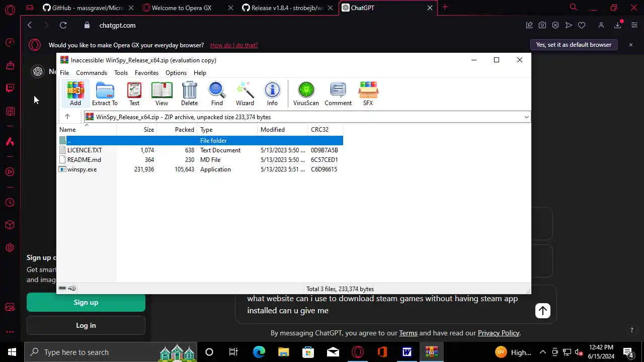Go back in browser history
Viewport: 644px width, 362px height.
[30, 25]
